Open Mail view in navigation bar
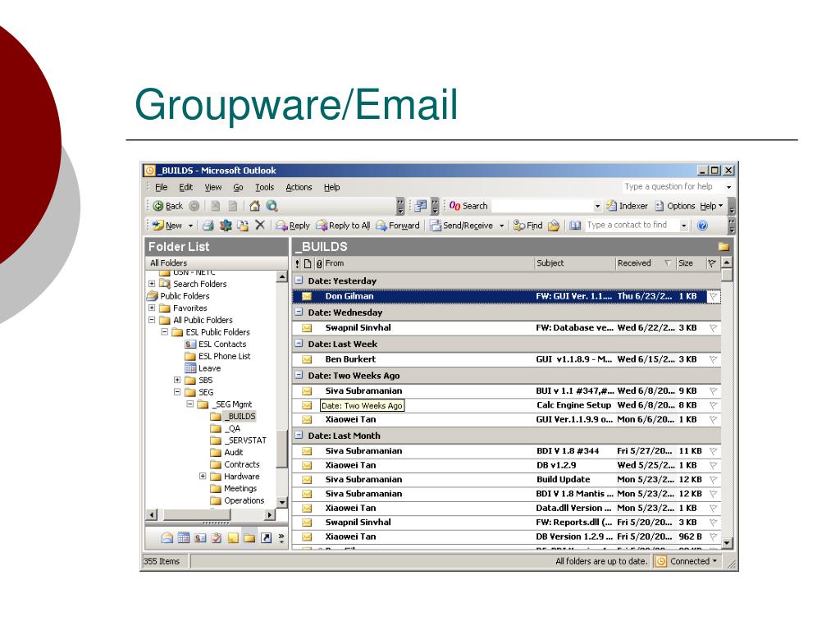The image size is (840, 630). 167,537
